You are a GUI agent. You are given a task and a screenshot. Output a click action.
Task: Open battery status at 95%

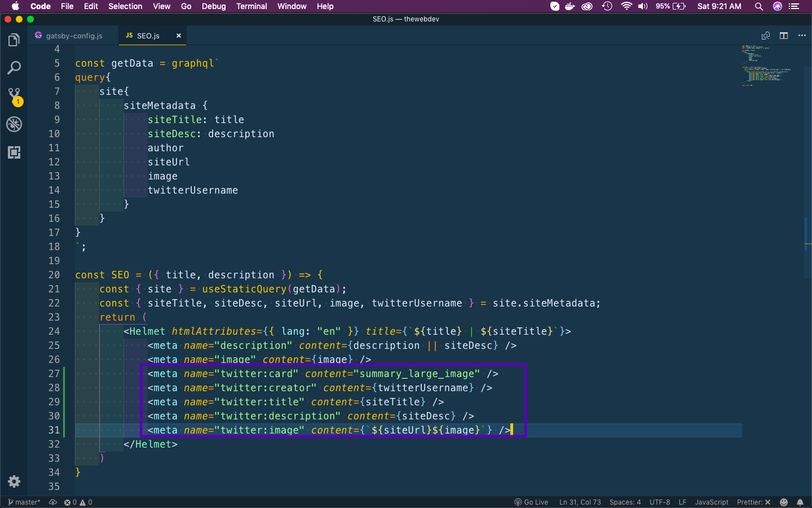pyautogui.click(x=670, y=6)
